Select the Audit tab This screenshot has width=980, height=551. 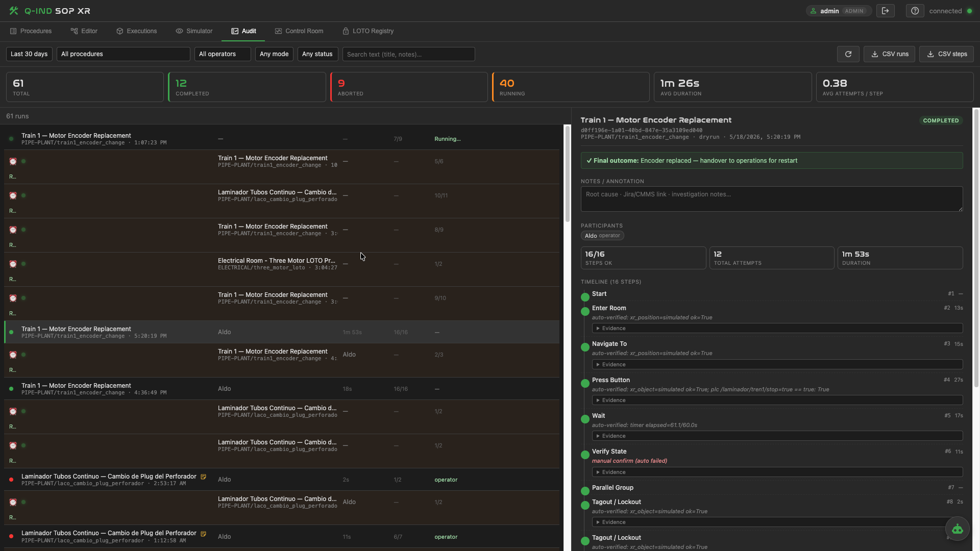point(243,31)
